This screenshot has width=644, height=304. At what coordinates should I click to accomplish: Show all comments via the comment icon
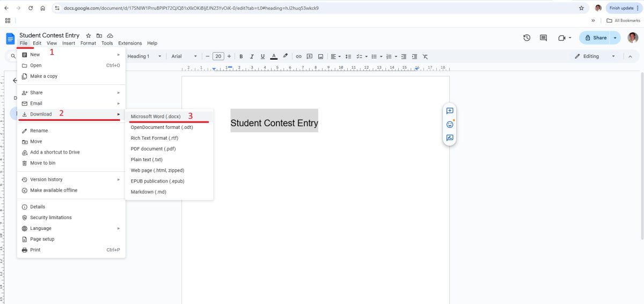coord(543,38)
